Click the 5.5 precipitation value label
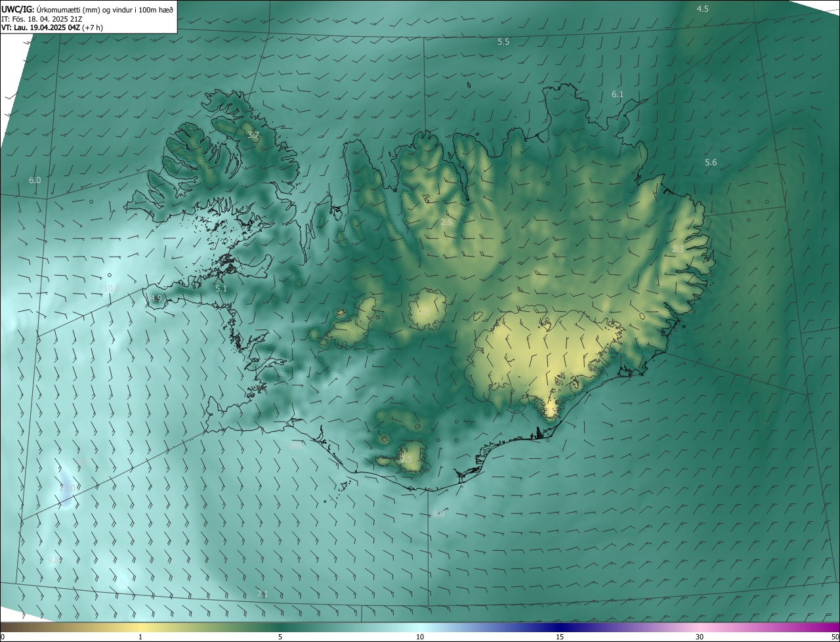This screenshot has width=840, height=642. 503,41
